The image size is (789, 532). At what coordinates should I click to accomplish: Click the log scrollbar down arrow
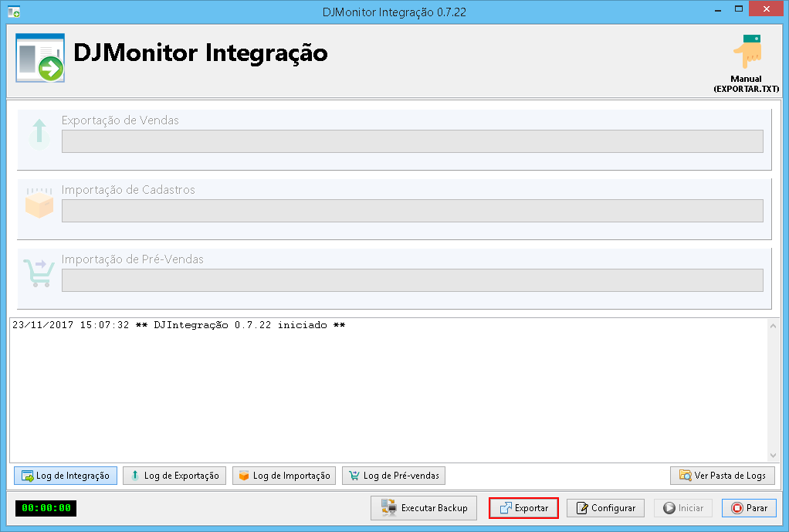tap(774, 456)
